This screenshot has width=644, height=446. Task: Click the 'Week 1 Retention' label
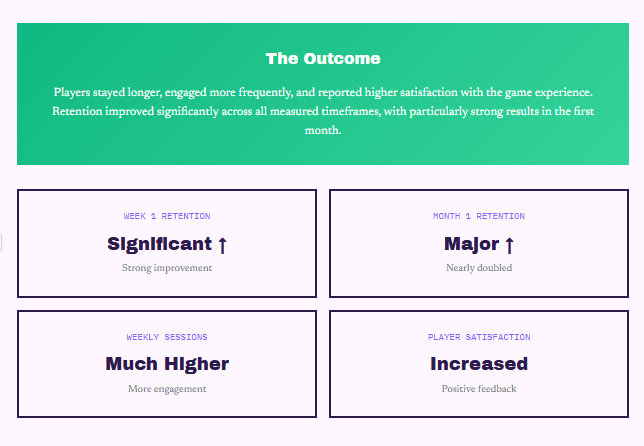(167, 216)
